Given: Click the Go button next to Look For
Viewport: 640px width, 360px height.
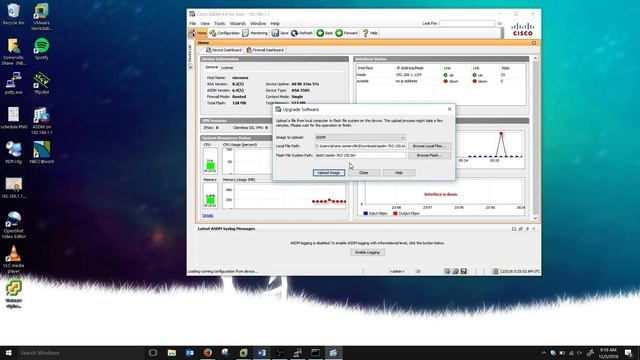Looking at the screenshot, I should click(x=499, y=24).
